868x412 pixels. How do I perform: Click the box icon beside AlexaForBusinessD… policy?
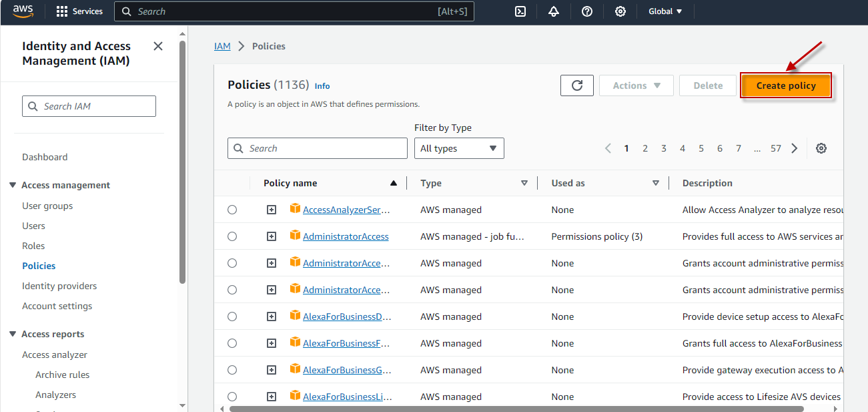296,316
